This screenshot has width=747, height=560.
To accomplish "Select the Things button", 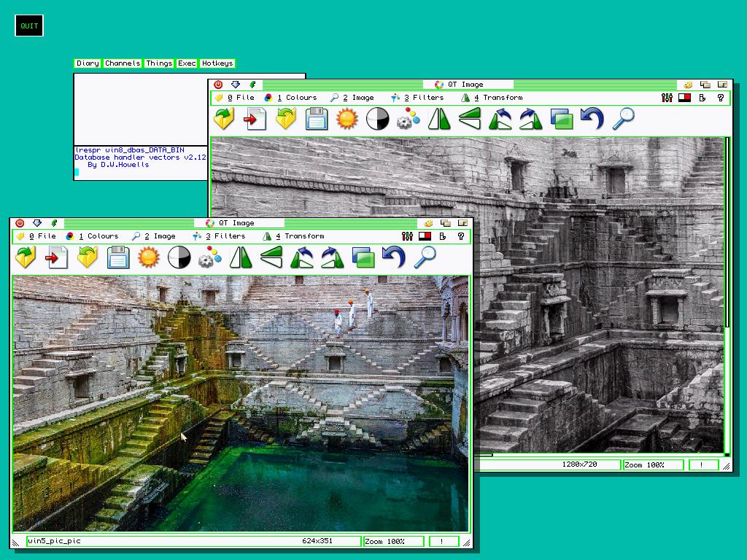I will (x=159, y=63).
